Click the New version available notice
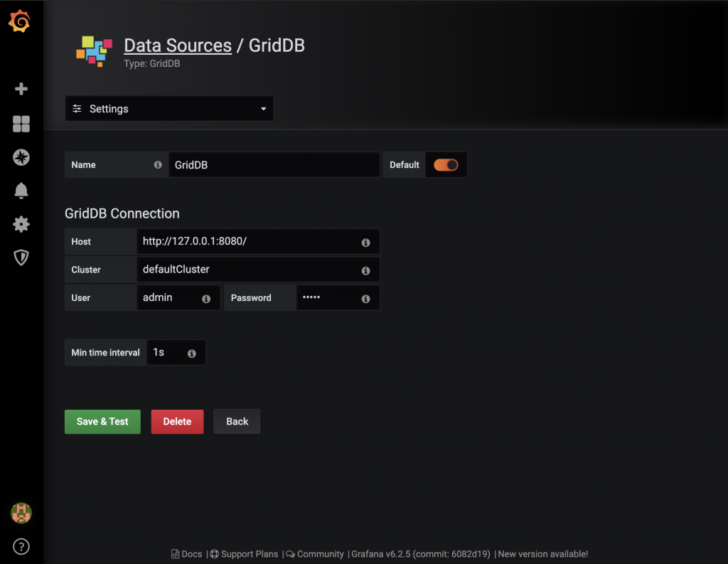Screen dimensions: 728x564 tap(542, 554)
